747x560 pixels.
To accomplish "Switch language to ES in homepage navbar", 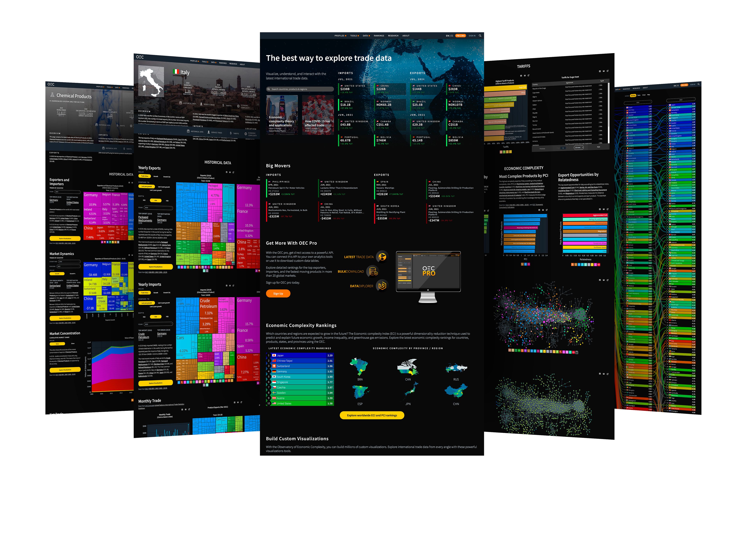I will point(452,36).
